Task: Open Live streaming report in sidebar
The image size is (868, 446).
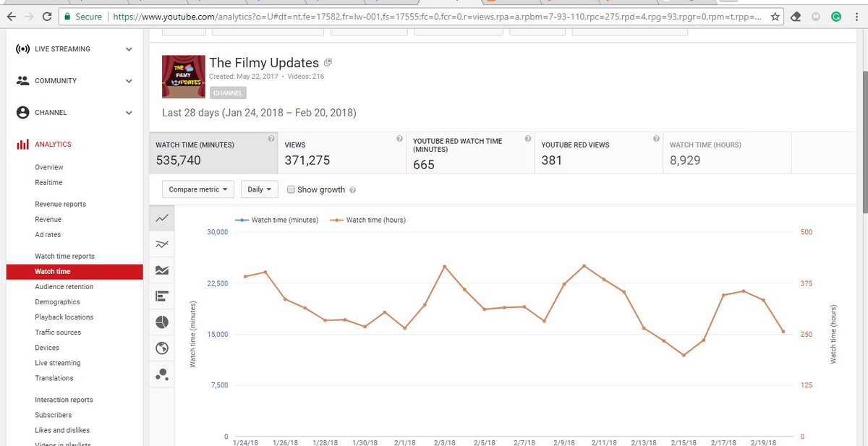Action: [58, 362]
